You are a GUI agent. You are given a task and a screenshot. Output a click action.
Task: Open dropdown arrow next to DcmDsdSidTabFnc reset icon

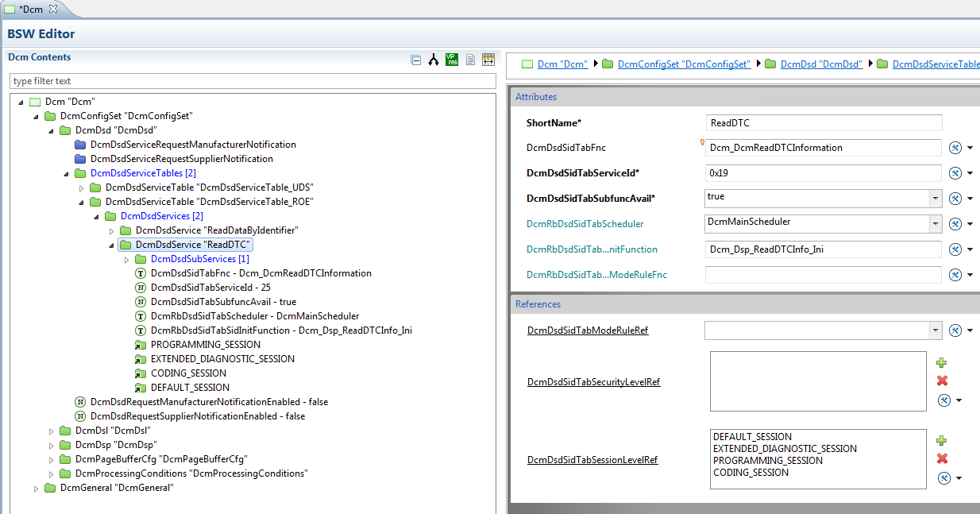click(x=970, y=149)
